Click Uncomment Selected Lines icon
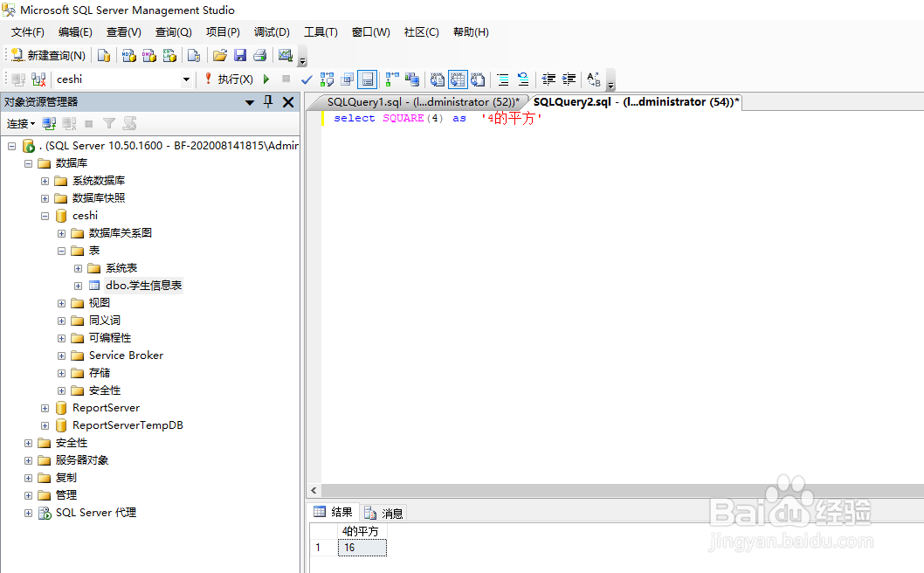 pos(522,79)
